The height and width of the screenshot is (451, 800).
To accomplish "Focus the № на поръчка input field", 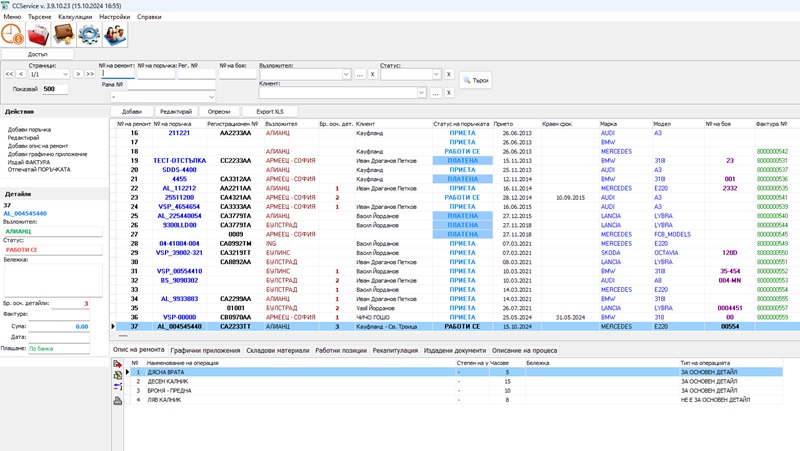I will (156, 73).
